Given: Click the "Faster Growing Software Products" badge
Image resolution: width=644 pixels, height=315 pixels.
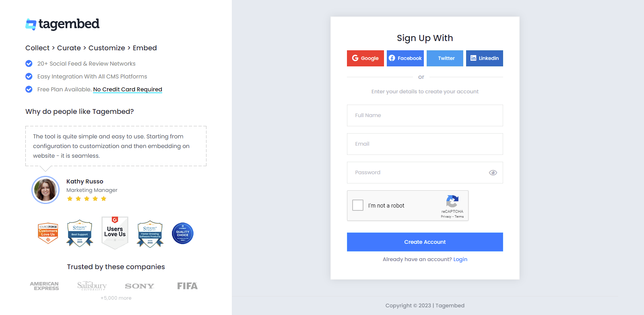Looking at the screenshot, I should point(149,233).
